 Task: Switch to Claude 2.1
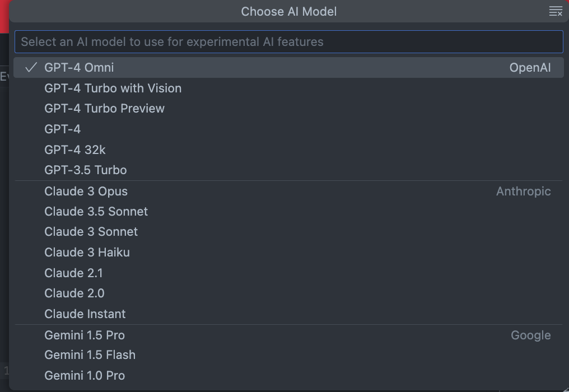click(73, 273)
